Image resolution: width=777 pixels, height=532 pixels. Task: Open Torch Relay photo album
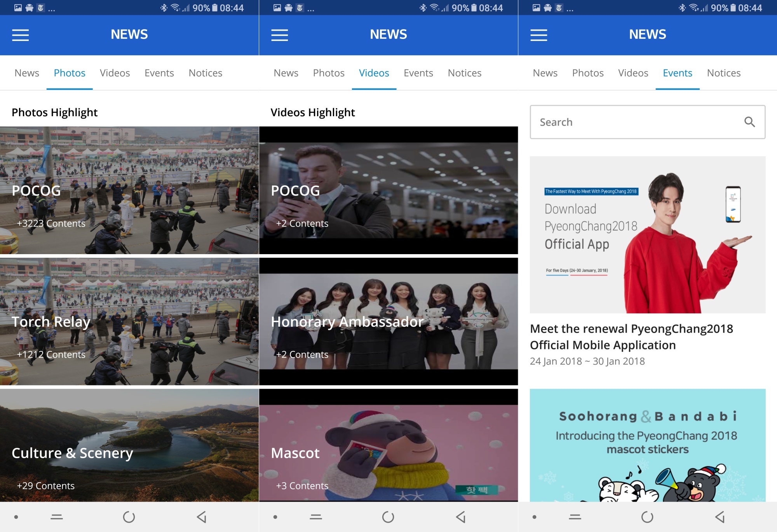pyautogui.click(x=129, y=322)
